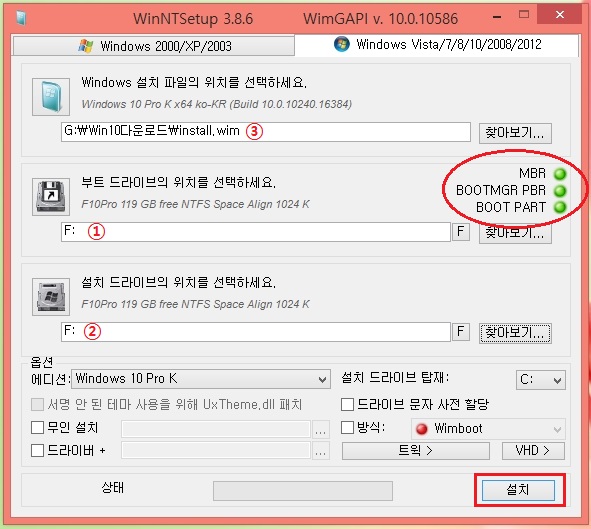This screenshot has height=529, width=591.
Task: Open the VHD options button
Action: pyautogui.click(x=533, y=451)
